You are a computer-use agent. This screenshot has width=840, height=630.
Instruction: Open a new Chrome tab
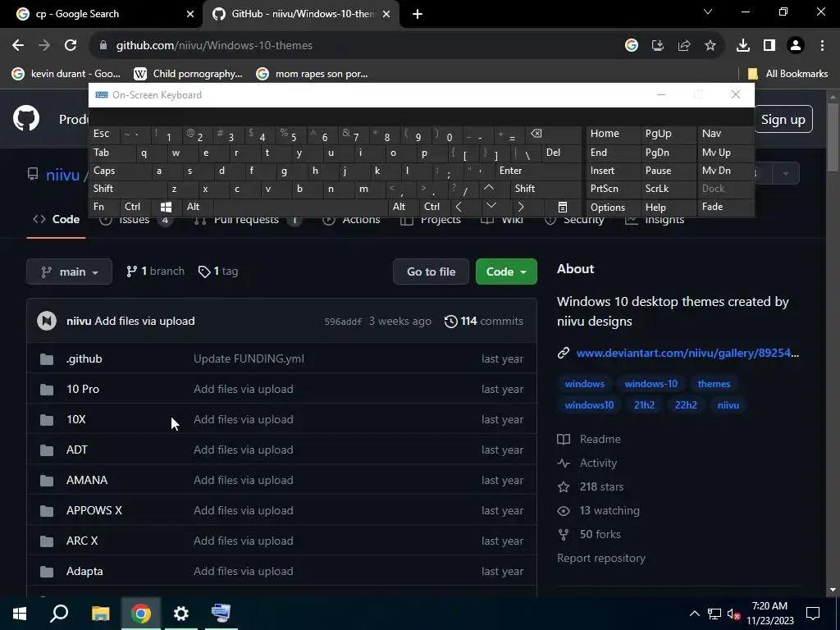coord(418,14)
